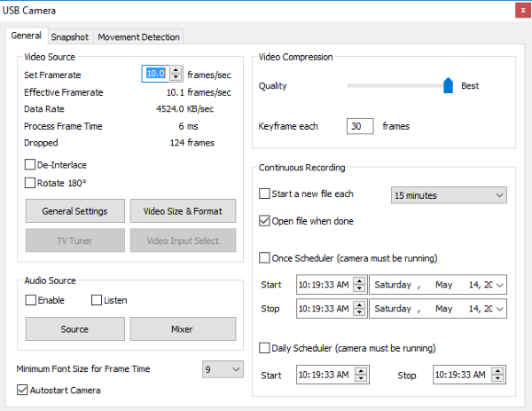Click the Keyframe each frames input field
Screen dimensions: 532x411
pos(360,126)
